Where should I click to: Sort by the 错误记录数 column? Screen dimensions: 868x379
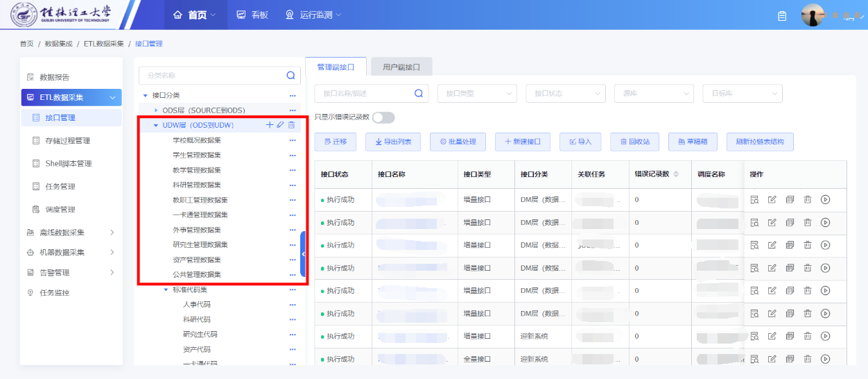676,174
